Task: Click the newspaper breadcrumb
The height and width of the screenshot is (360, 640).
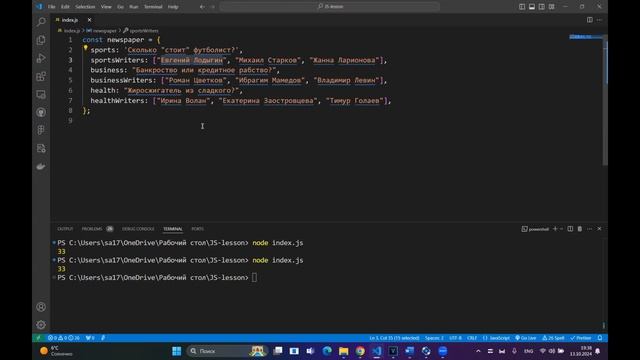Action: [x=102, y=31]
